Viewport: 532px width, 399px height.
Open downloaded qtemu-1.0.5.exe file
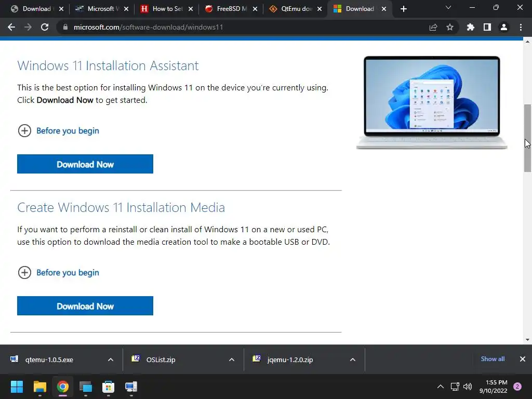[49, 360]
